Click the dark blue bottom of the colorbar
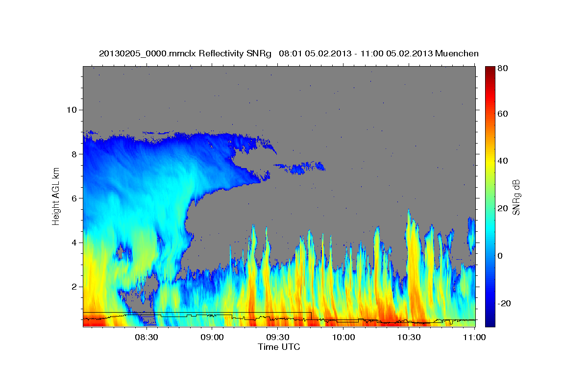Screen dimensions: 588x392 pyautogui.click(x=490, y=321)
